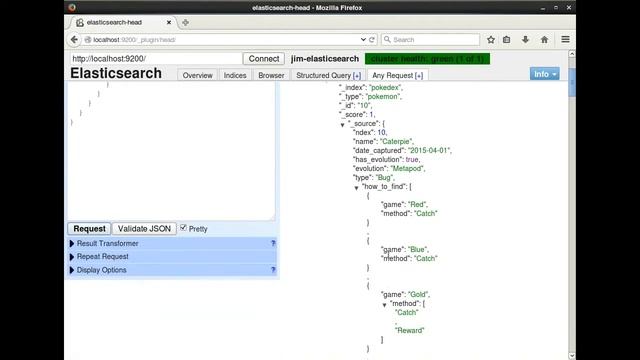Click the has_evolution true value
The image size is (640, 360).
tap(412, 160)
